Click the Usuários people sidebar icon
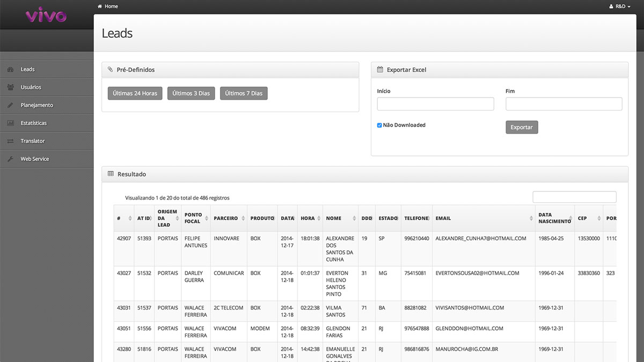Image resolution: width=644 pixels, height=362 pixels. pyautogui.click(x=10, y=87)
